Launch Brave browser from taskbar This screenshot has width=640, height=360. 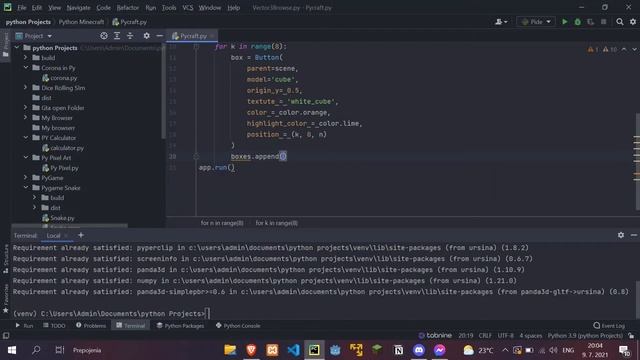point(251,350)
